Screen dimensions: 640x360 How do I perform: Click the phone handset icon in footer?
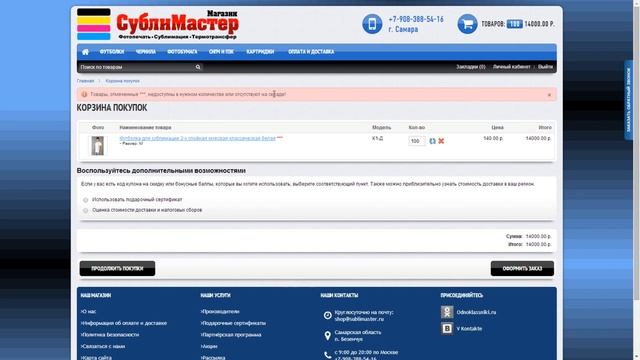click(327, 355)
